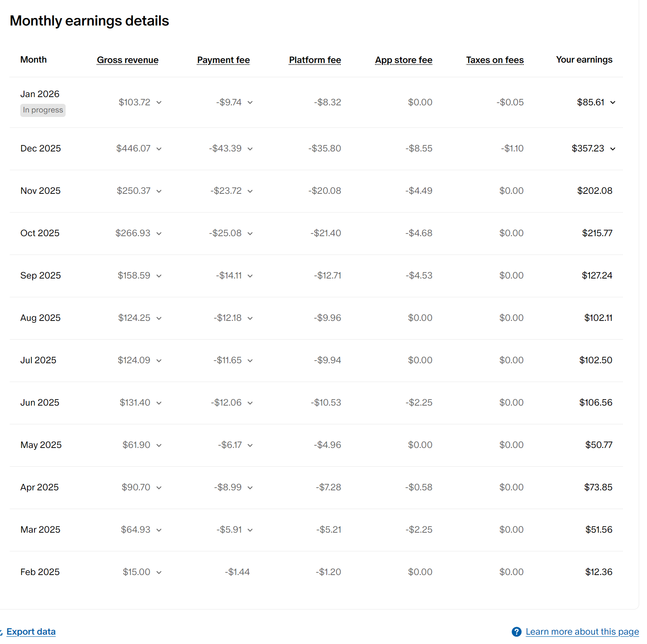The width and height of the screenshot is (647, 644).
Task: Expand Aug 2025 payment fee chevron
Action: [x=250, y=318]
